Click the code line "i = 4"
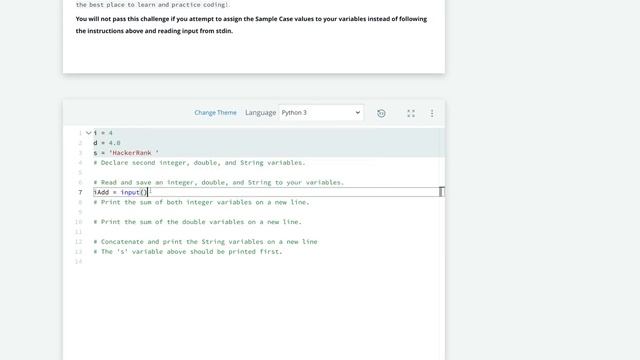 [x=103, y=133]
